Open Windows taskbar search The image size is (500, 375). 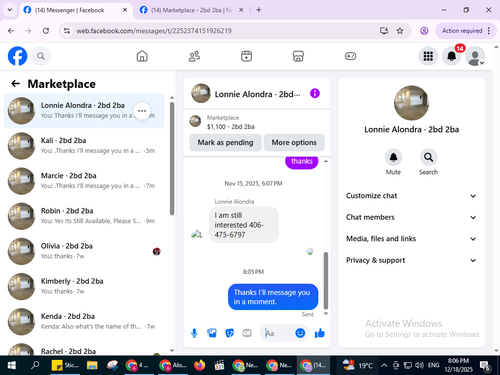coord(35,365)
